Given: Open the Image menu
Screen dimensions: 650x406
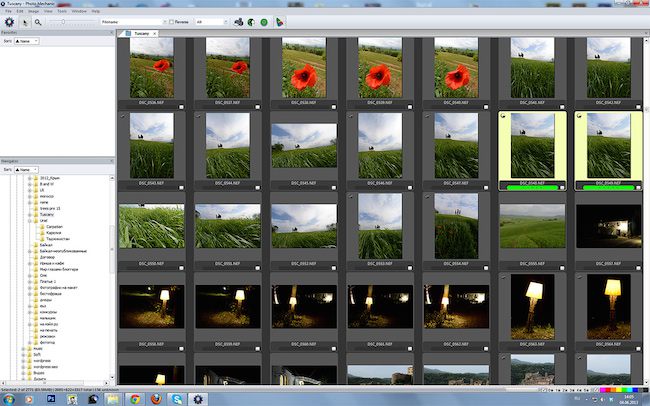Looking at the screenshot, I should [34, 11].
